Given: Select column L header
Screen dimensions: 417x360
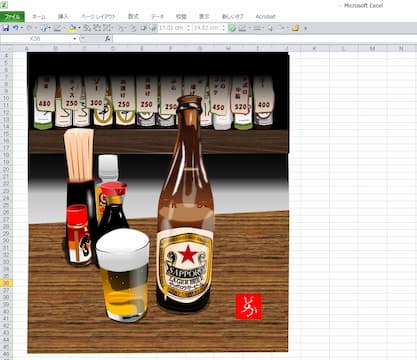Looking at the screenshot, I should coord(344,49).
